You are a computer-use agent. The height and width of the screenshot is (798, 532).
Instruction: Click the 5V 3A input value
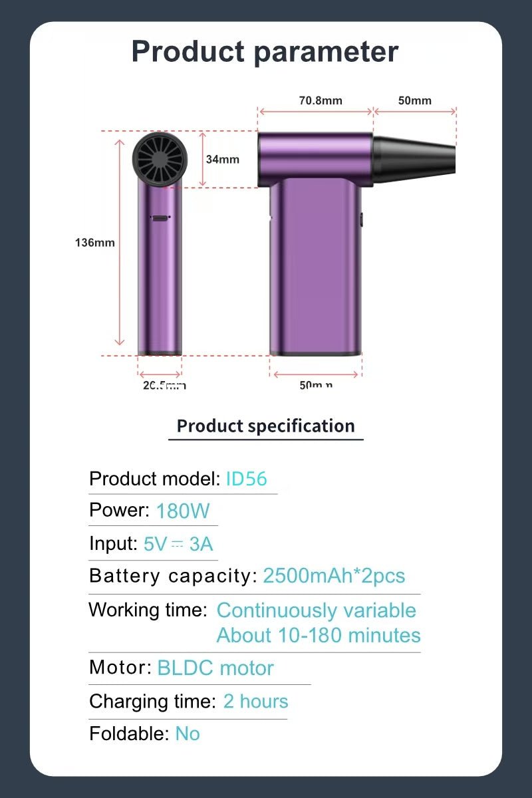[178, 544]
